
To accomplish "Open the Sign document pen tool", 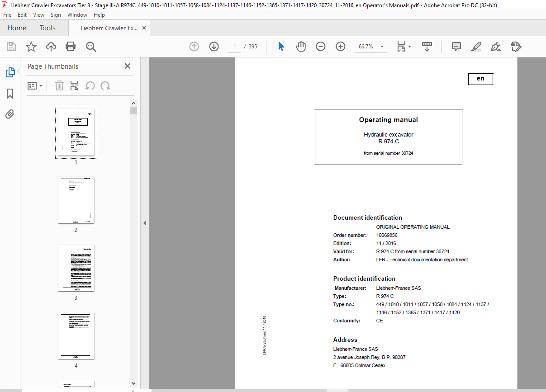I will click(x=496, y=47).
